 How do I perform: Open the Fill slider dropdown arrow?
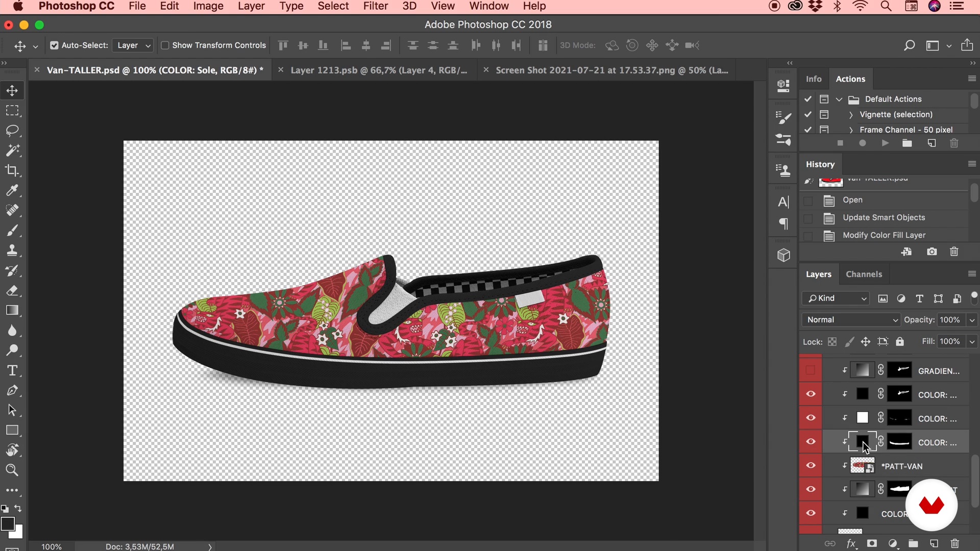pos(972,342)
